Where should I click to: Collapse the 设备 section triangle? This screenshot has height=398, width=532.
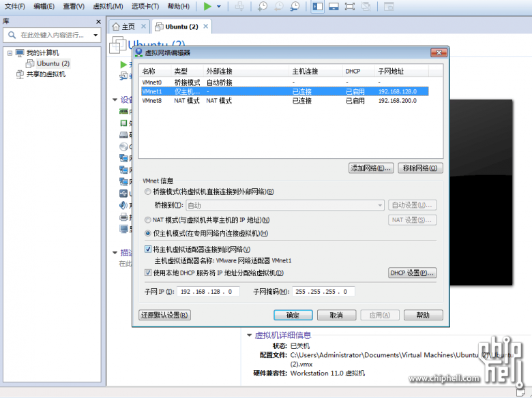coord(115,99)
